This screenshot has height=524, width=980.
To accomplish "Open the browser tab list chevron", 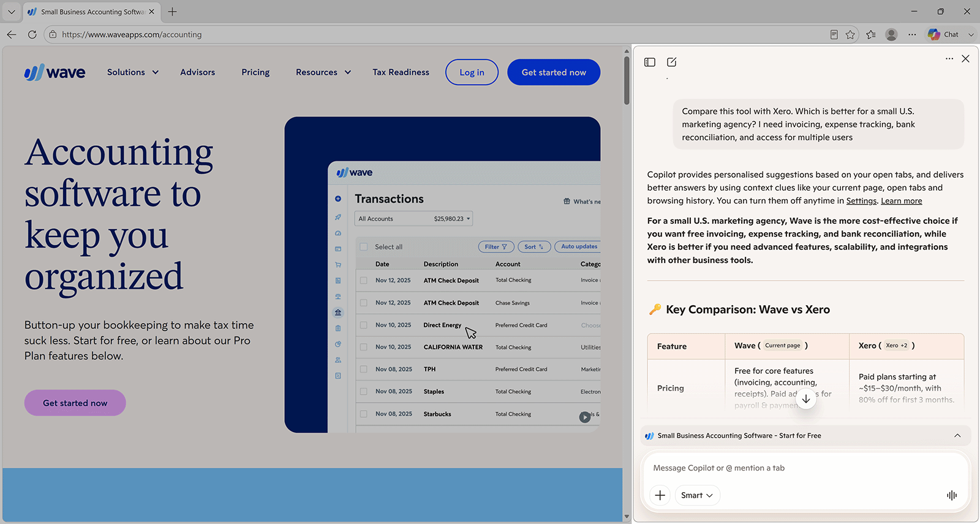I will [x=11, y=12].
